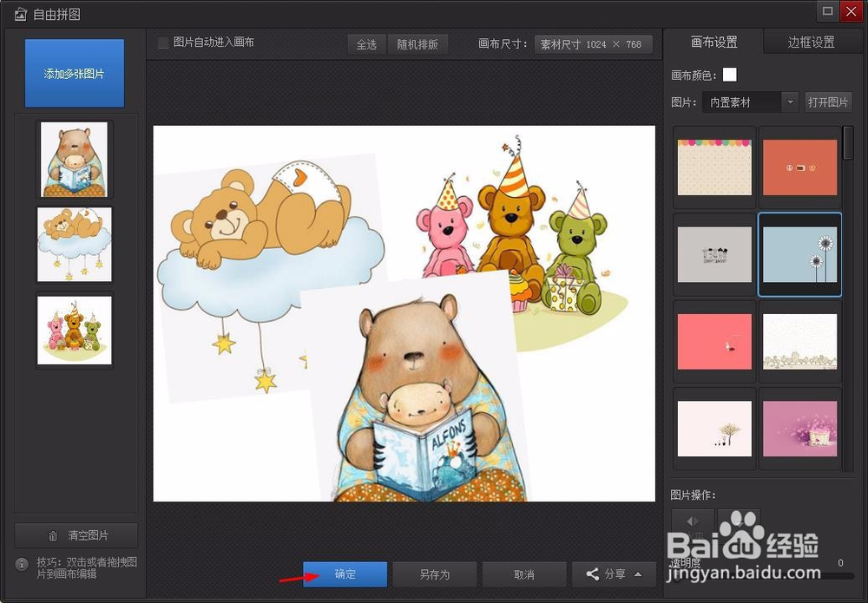Click the share icon next to 分享
The height and width of the screenshot is (603, 868).
[x=592, y=574]
